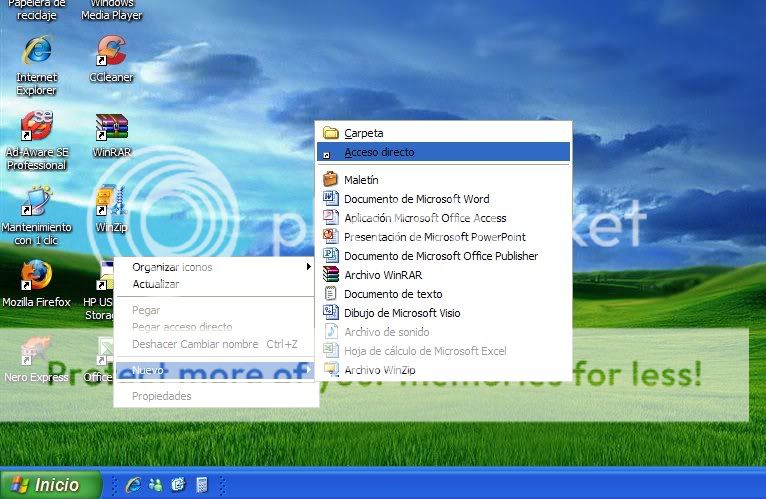Create a Presentación de Microsoft PowerPoint
The width and height of the screenshot is (766, 499).
444,237
